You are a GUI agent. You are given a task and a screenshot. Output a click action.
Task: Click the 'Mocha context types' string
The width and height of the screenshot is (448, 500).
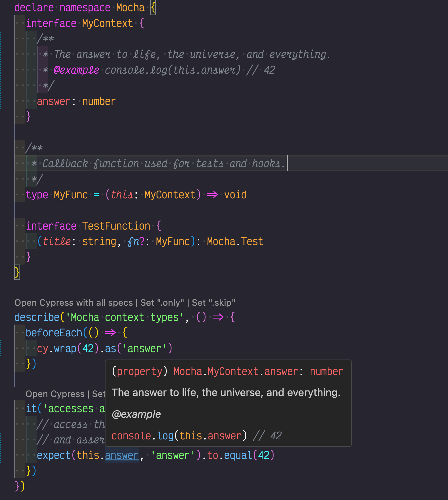(125, 317)
